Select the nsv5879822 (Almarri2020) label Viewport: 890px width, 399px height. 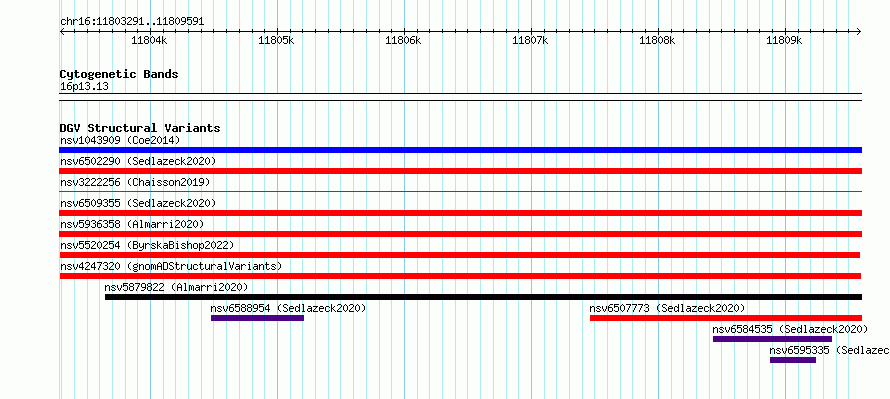coord(177,287)
